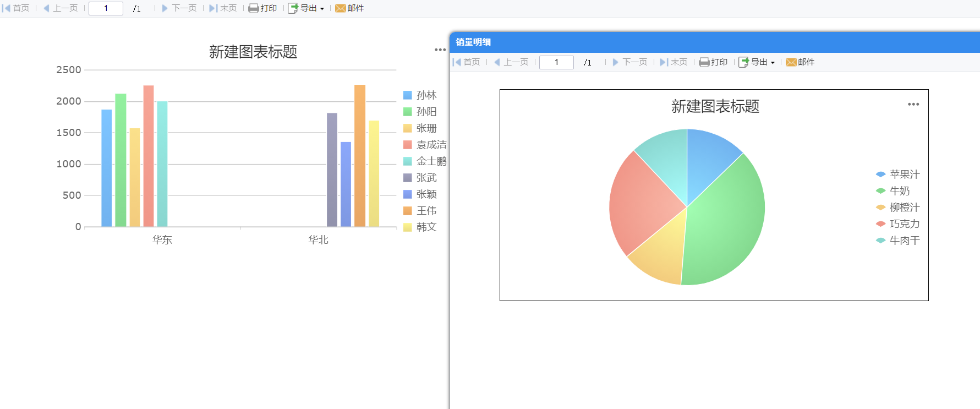Go to previous page in 销量明细 window
The width and height of the screenshot is (980, 409).
[x=511, y=62]
